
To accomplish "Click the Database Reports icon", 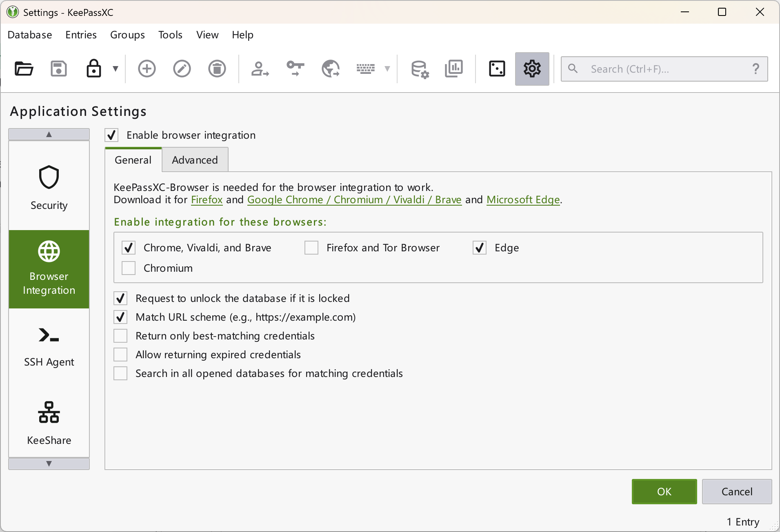I will coord(454,69).
